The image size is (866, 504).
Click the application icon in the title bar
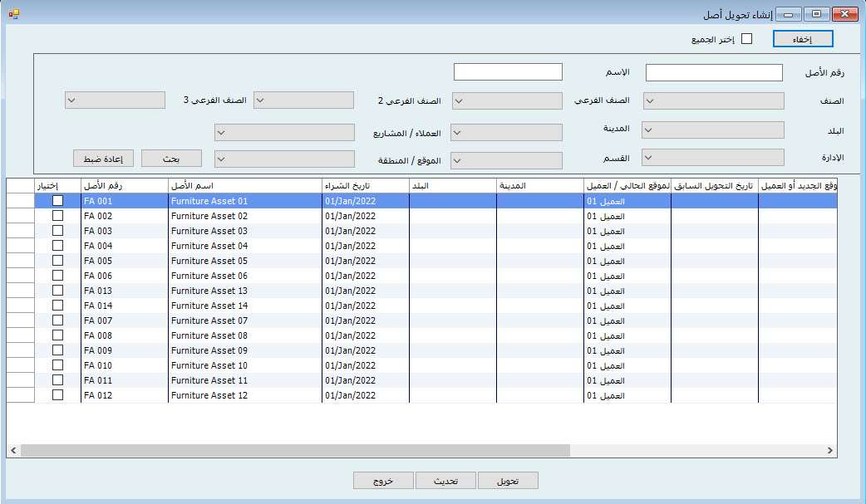(x=14, y=14)
